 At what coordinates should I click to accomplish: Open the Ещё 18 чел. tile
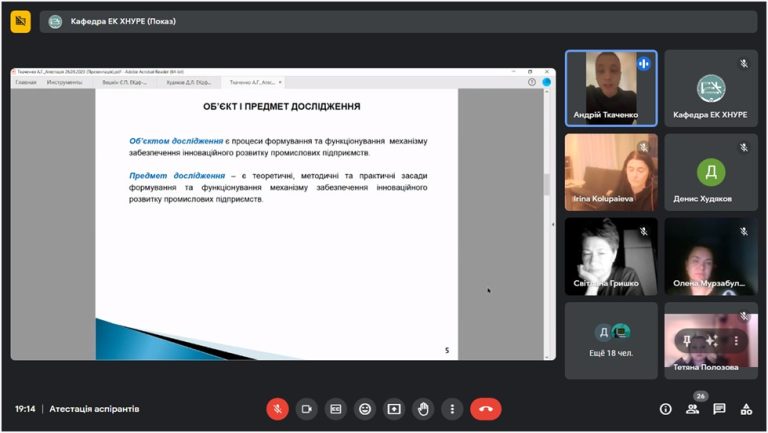(611, 340)
